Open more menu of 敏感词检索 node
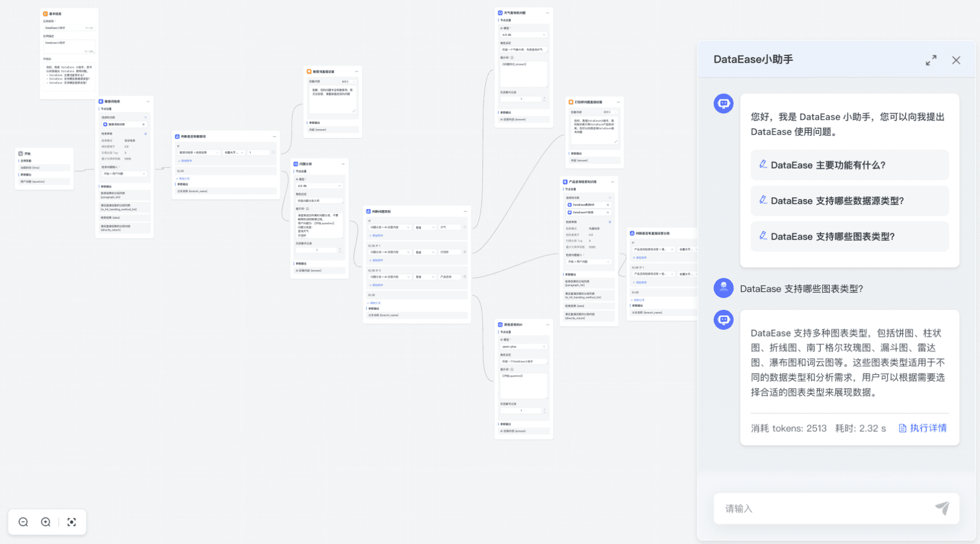The image size is (980, 544). (148, 102)
